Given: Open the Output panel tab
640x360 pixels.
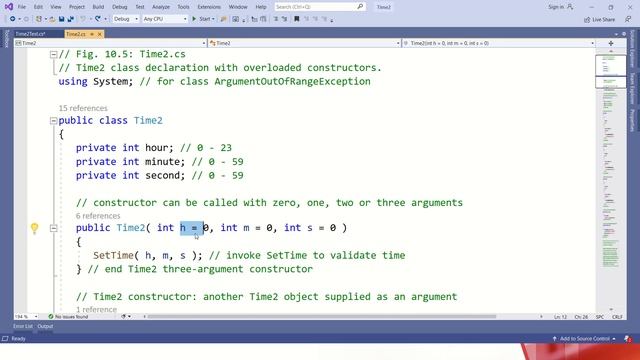Looking at the screenshot, I should click(45, 326).
